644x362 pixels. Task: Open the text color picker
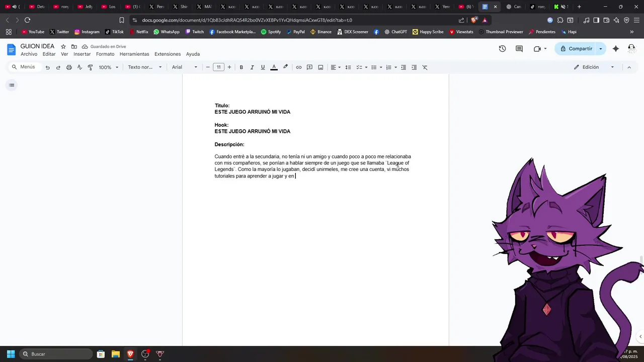[x=274, y=67]
